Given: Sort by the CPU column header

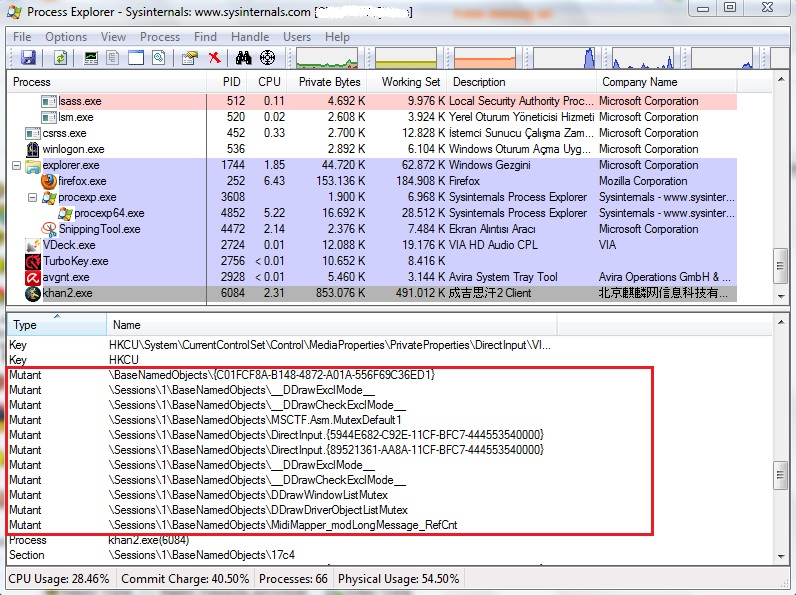Looking at the screenshot, I should click(269, 82).
